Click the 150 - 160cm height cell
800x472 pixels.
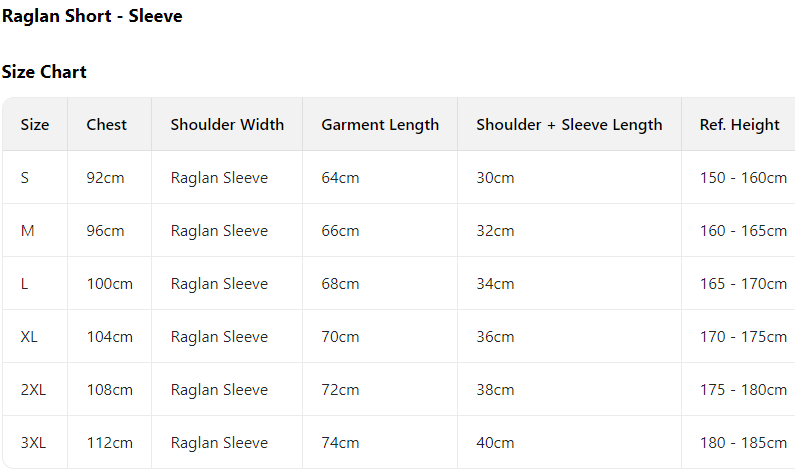[743, 178]
